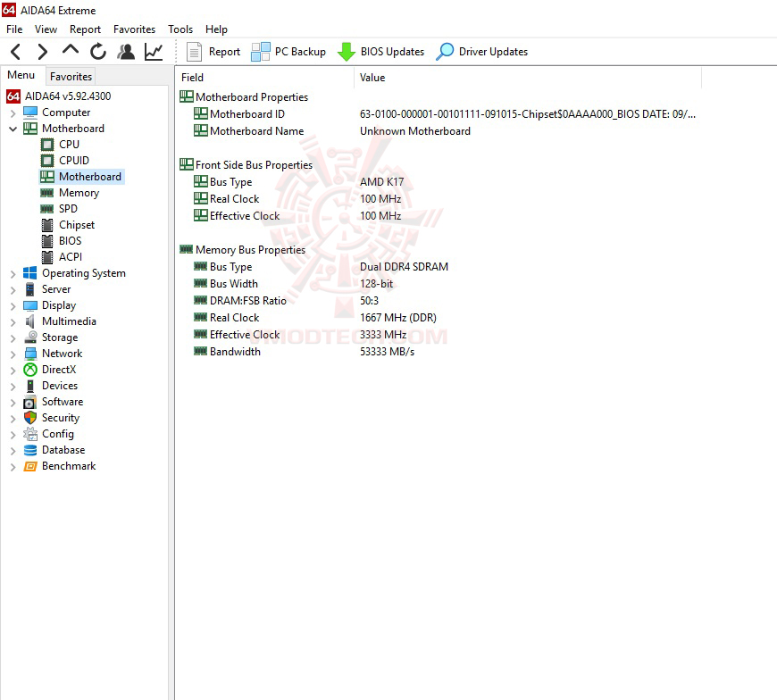The width and height of the screenshot is (777, 700).
Task: Click the PC Backup icon
Action: pyautogui.click(x=260, y=52)
